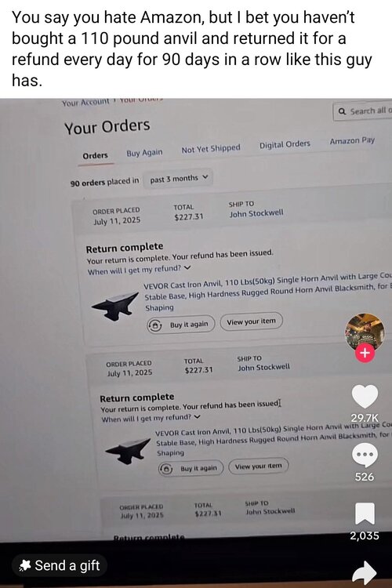Click the first 'Buy it again' button
The width and height of the screenshot is (392, 588).
(x=181, y=325)
